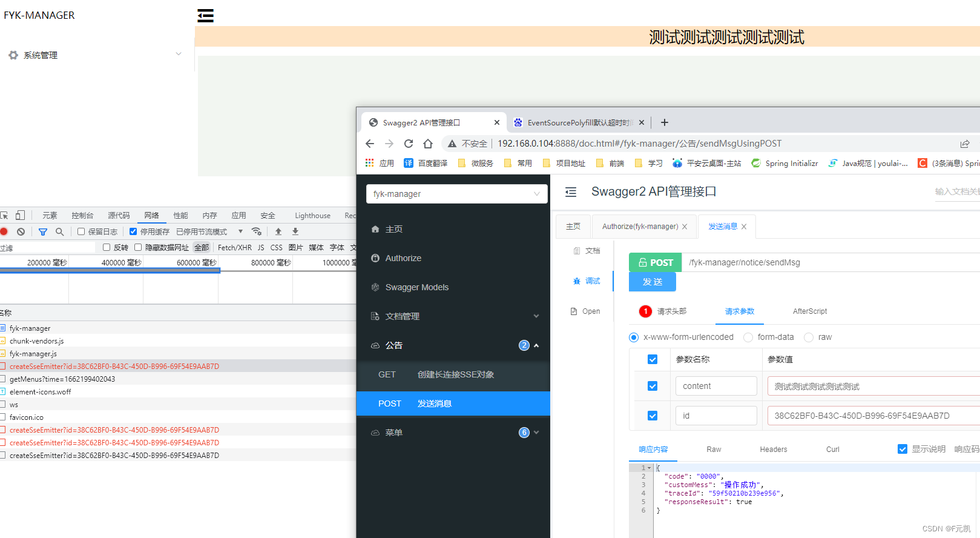The width and height of the screenshot is (980, 538).
Task: Open GET 创建长连接SSE对象 endpoint
Action: pyautogui.click(x=453, y=374)
